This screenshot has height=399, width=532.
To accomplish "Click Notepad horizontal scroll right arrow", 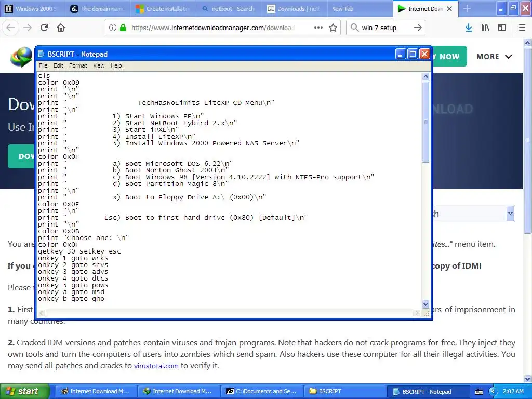I will click(x=417, y=313).
